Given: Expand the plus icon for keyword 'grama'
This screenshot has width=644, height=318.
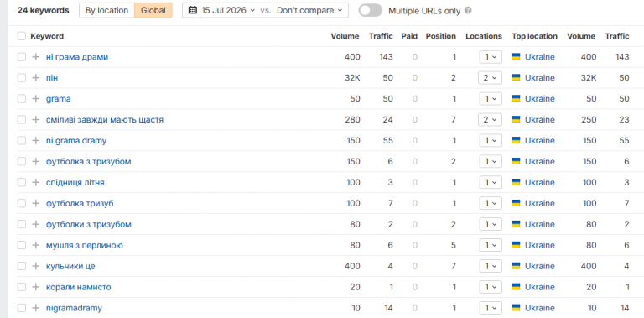Looking at the screenshot, I should click(x=36, y=99).
